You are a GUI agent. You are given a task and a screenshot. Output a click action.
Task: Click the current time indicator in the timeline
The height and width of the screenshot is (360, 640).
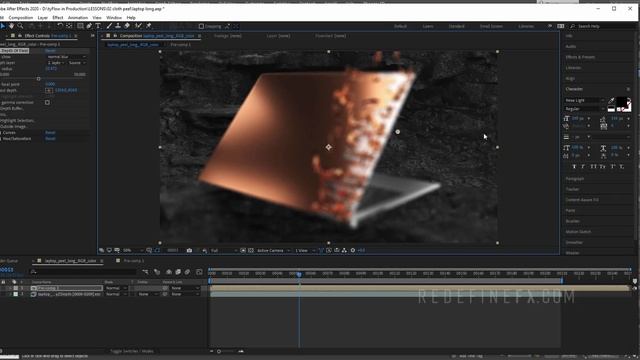pos(299,275)
